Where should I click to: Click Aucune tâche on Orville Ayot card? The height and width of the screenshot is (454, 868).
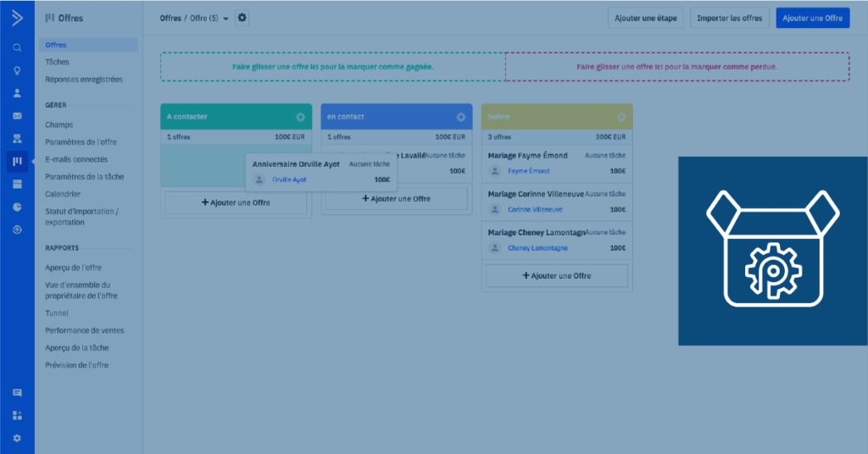click(370, 164)
